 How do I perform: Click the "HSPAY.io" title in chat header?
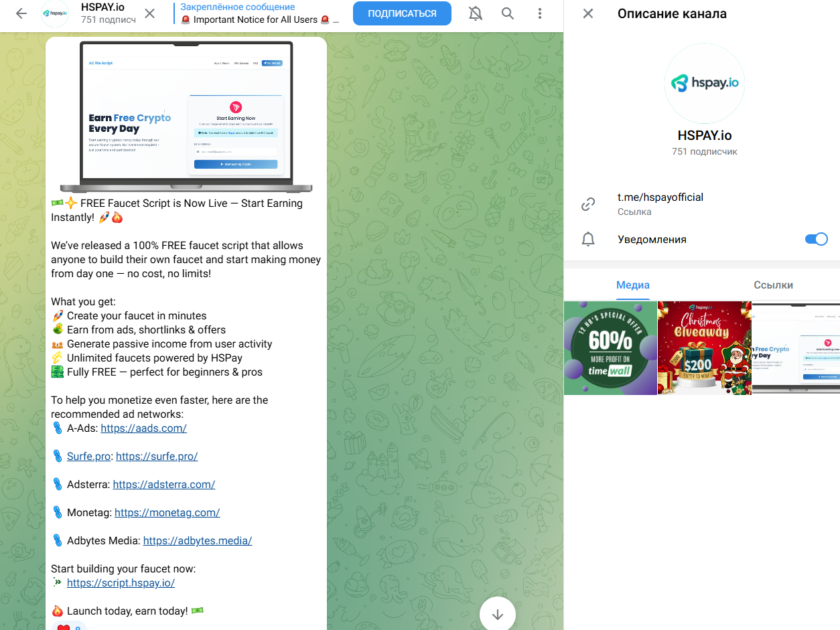(x=102, y=7)
